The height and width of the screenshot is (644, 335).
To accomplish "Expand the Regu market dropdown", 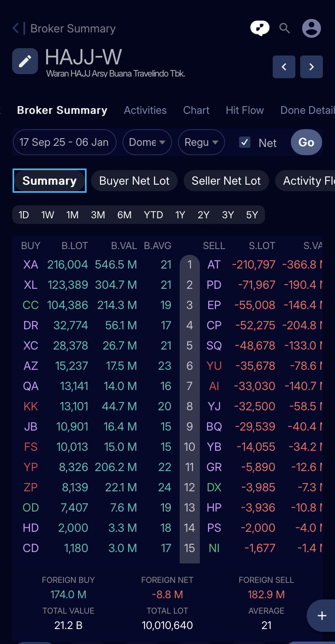I will 201,142.
